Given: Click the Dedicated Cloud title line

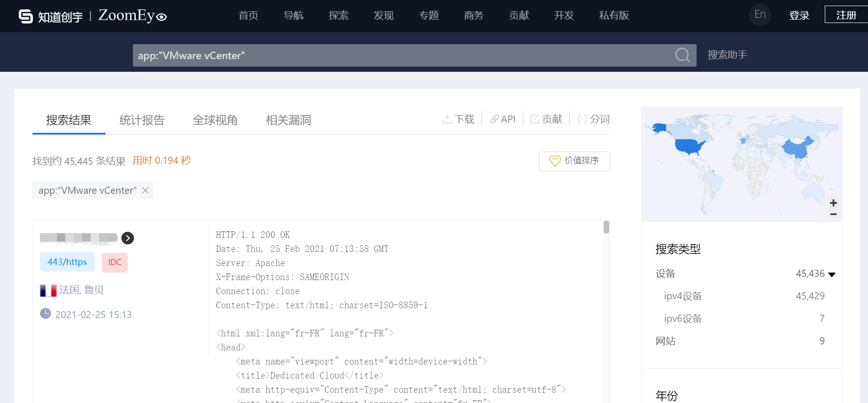Looking at the screenshot, I should 310,376.
